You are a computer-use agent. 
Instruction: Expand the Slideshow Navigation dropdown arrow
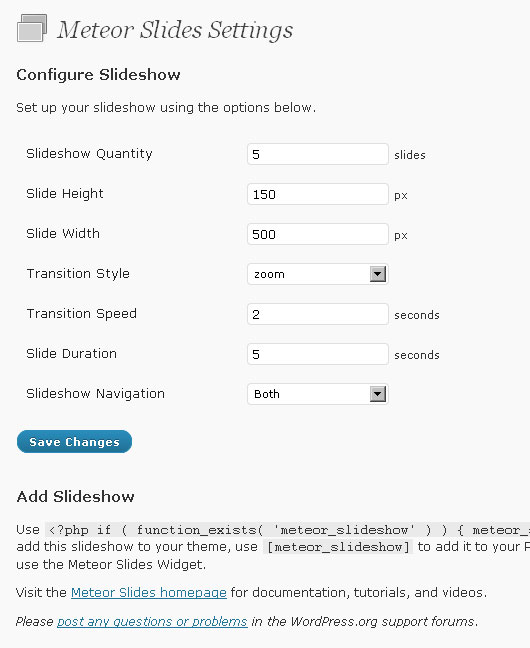point(377,394)
